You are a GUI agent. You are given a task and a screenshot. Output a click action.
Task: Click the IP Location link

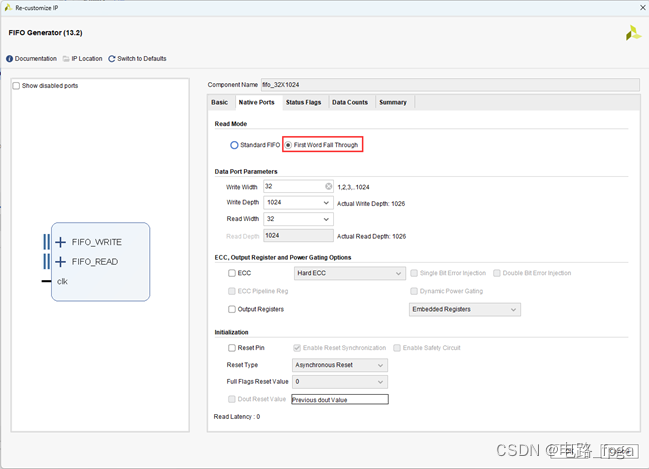[87, 59]
